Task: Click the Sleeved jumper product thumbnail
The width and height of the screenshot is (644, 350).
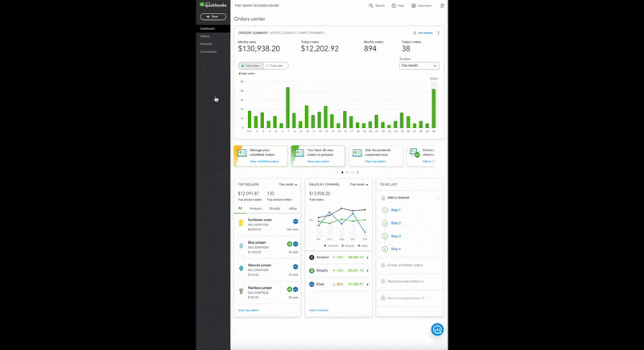Action: coord(241,269)
